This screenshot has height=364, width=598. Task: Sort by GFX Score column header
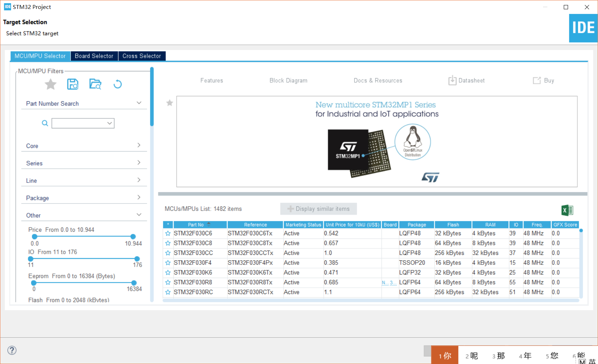click(x=565, y=225)
